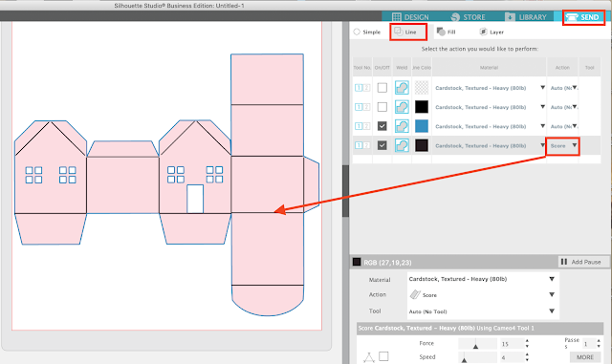Viewport: 612px width, 364px height.
Task: Click the 'Weld' column header
Action: pyautogui.click(x=402, y=68)
